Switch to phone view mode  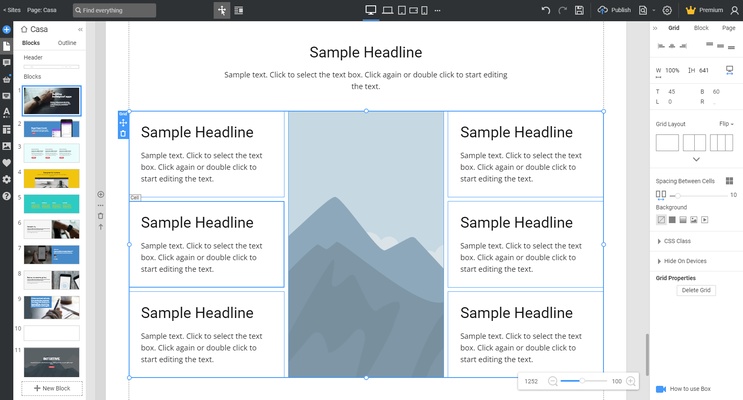pos(424,10)
